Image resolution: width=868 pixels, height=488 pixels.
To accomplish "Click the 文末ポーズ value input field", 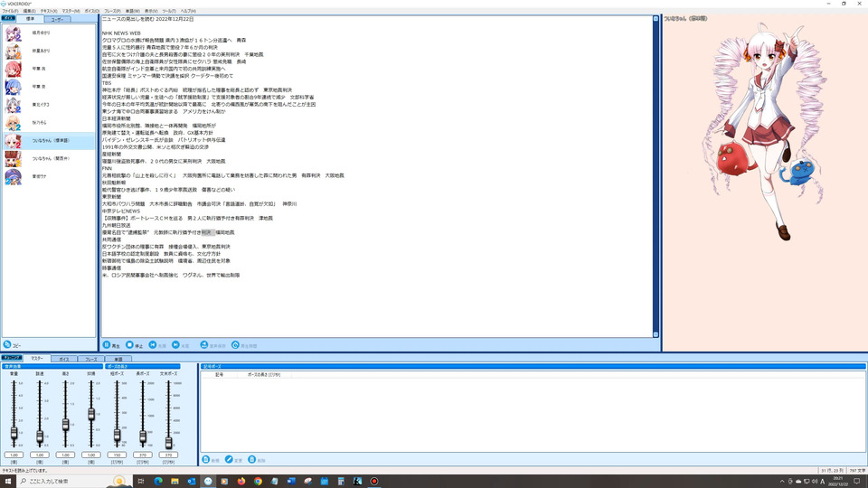I will click(x=168, y=455).
